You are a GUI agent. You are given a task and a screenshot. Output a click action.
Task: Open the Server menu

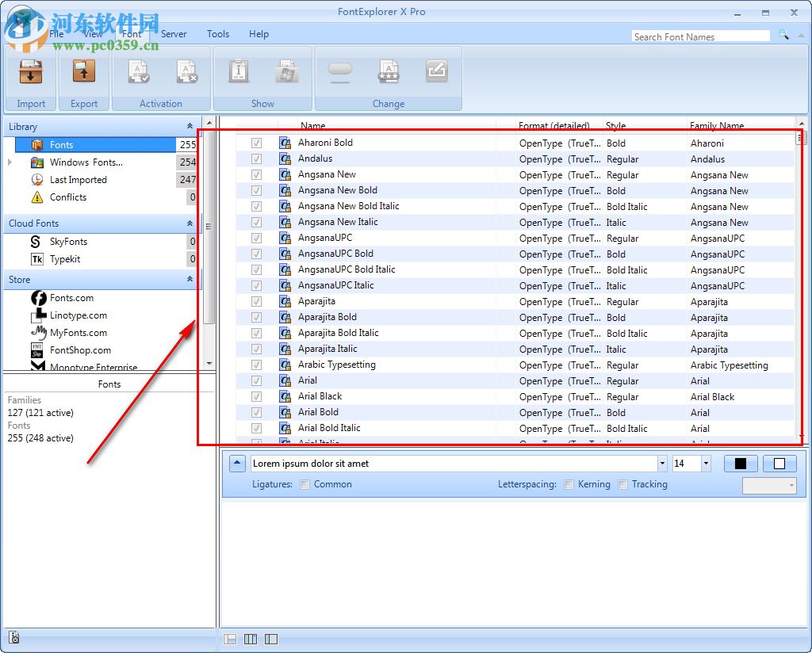click(x=174, y=34)
